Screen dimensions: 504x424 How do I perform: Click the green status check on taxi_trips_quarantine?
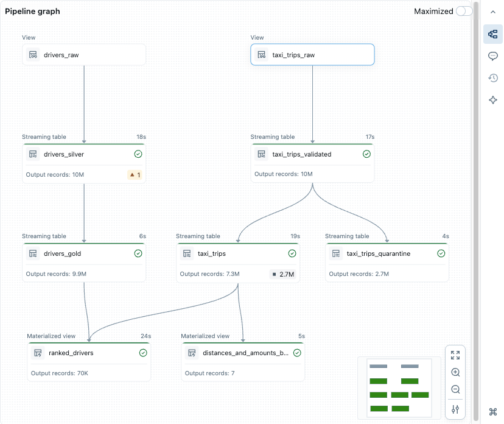[441, 253]
